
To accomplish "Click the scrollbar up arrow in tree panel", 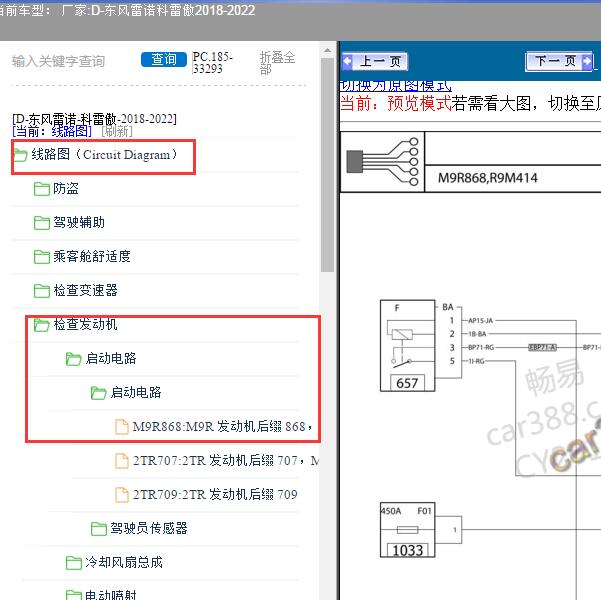I will [327, 50].
